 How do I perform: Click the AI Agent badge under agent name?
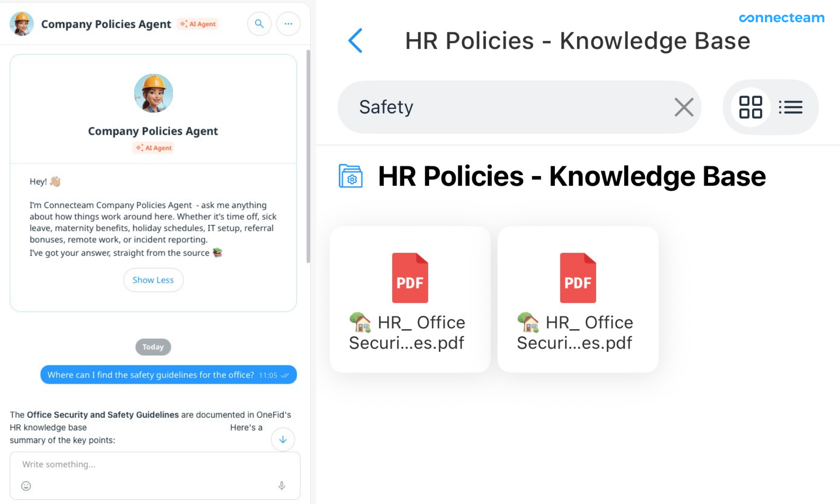153,148
